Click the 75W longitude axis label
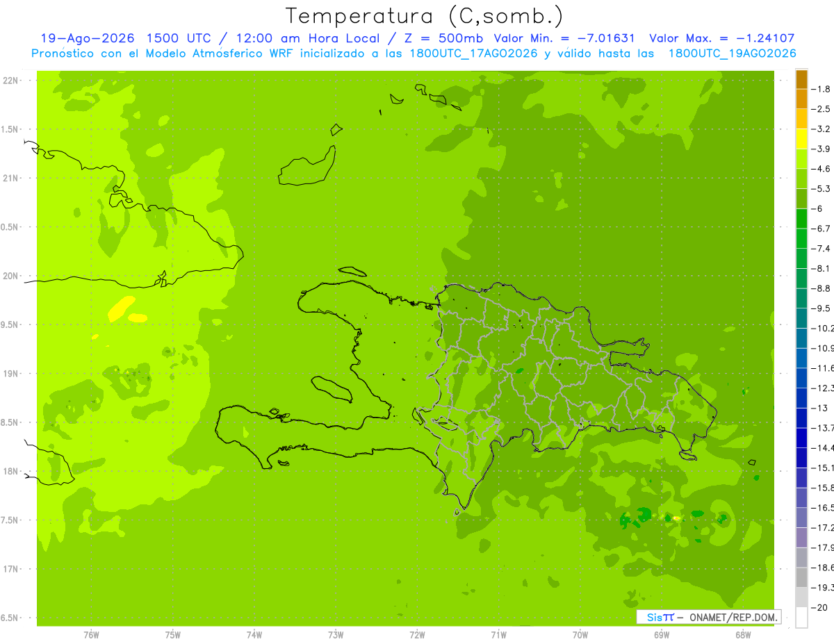This screenshot has height=644, width=834. point(173,635)
